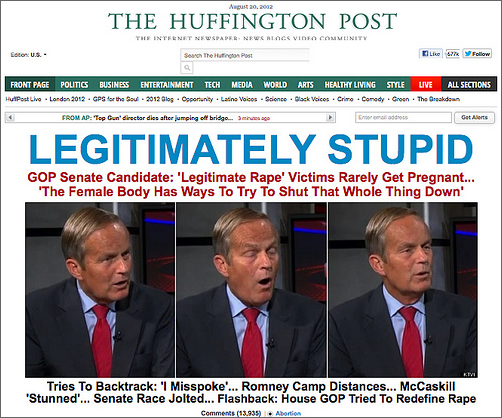The height and width of the screenshot is (418, 502).
Task: Click the Twitter Follow button
Action: click(x=477, y=54)
